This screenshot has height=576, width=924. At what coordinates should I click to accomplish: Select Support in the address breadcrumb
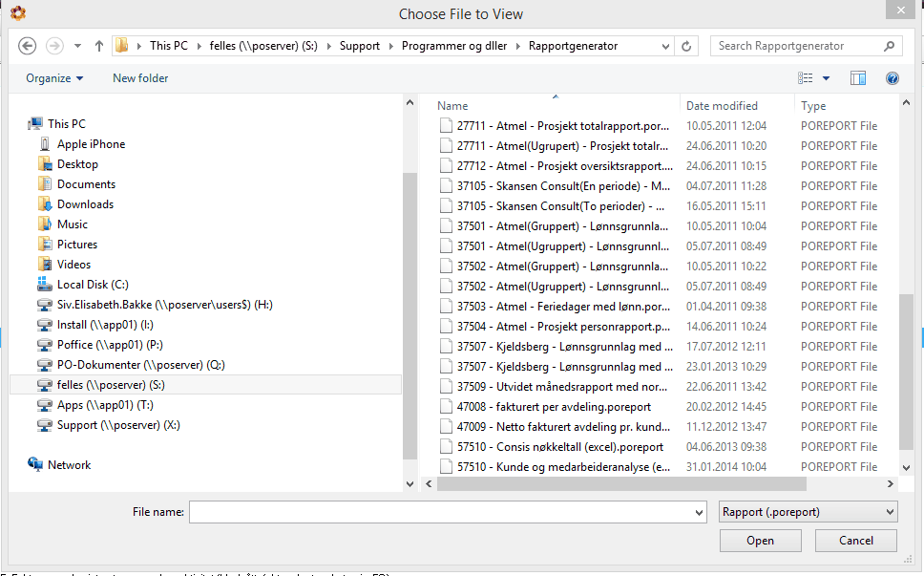pos(360,46)
